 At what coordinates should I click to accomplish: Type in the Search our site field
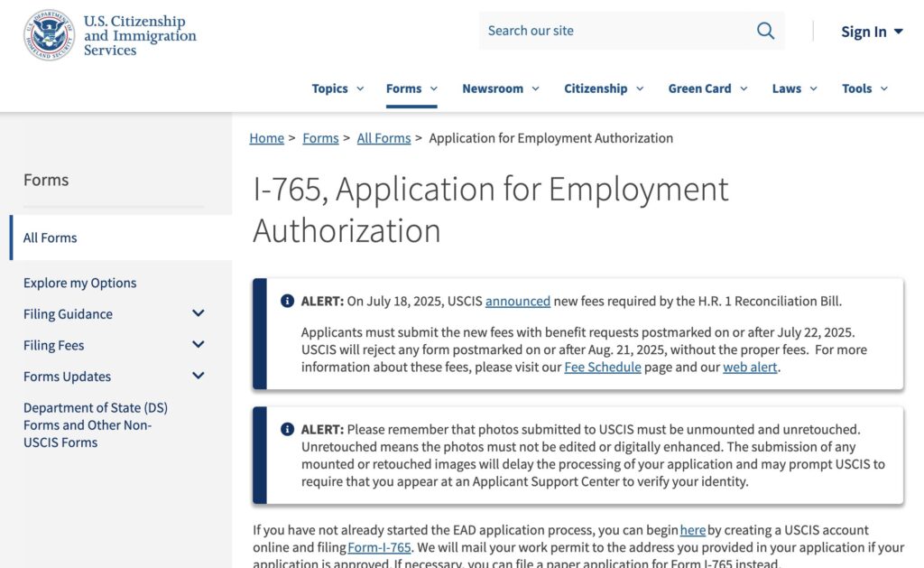click(614, 31)
